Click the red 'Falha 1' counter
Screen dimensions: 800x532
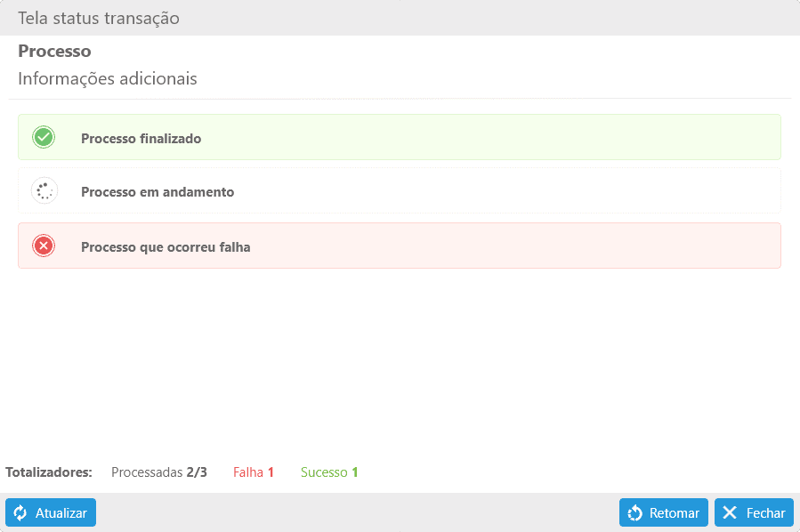point(254,472)
